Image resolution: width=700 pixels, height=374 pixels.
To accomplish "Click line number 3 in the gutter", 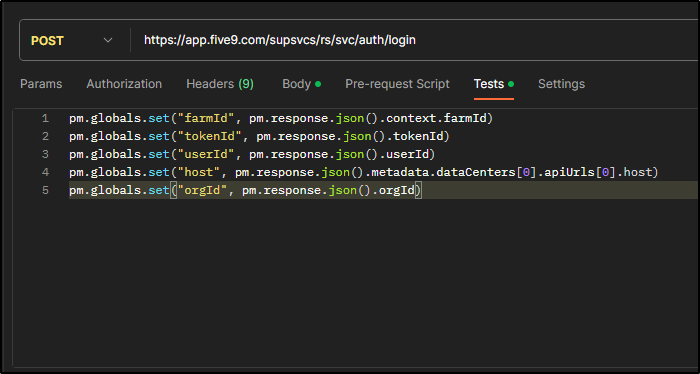I will click(45, 154).
